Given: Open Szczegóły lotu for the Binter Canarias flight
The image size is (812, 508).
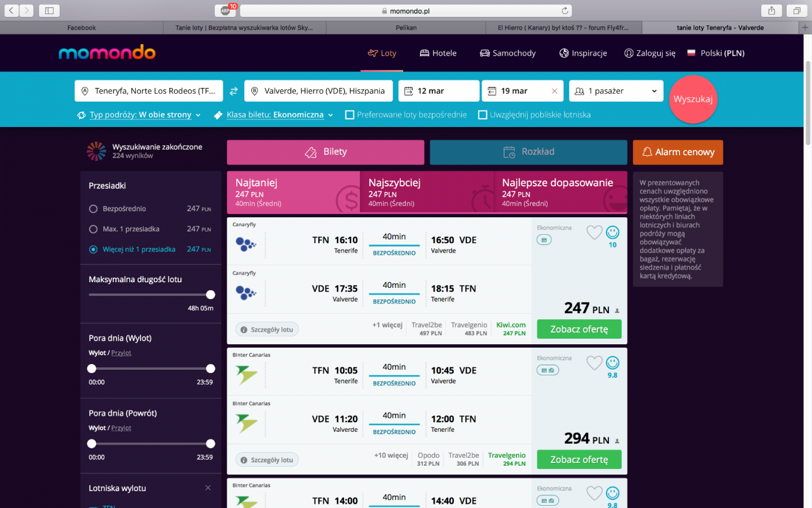Looking at the screenshot, I should [x=267, y=460].
